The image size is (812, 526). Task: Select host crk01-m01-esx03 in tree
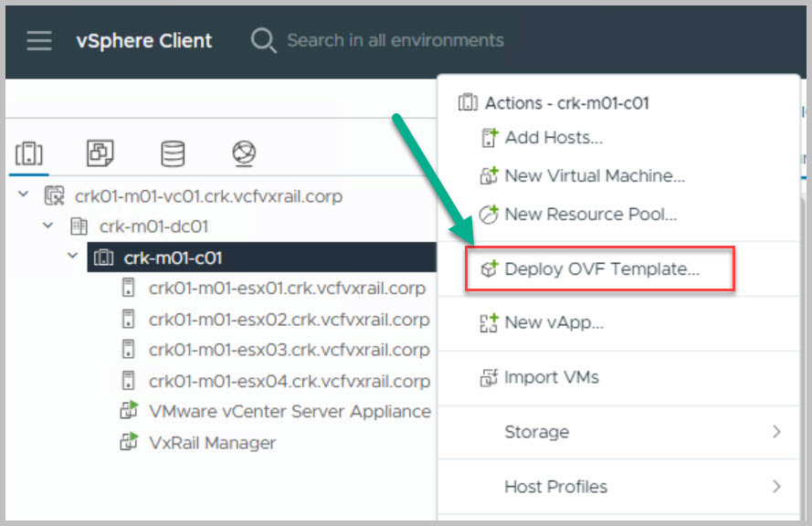pos(288,350)
